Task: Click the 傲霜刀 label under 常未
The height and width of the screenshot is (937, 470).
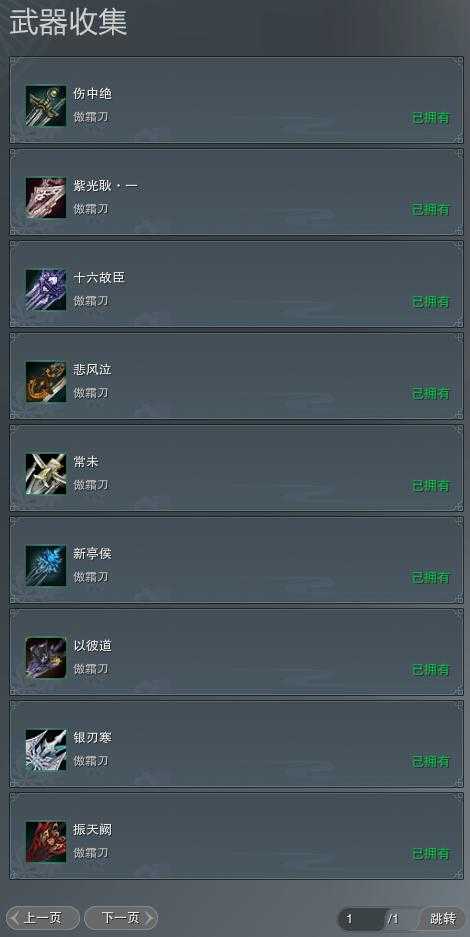Action: coord(91,485)
